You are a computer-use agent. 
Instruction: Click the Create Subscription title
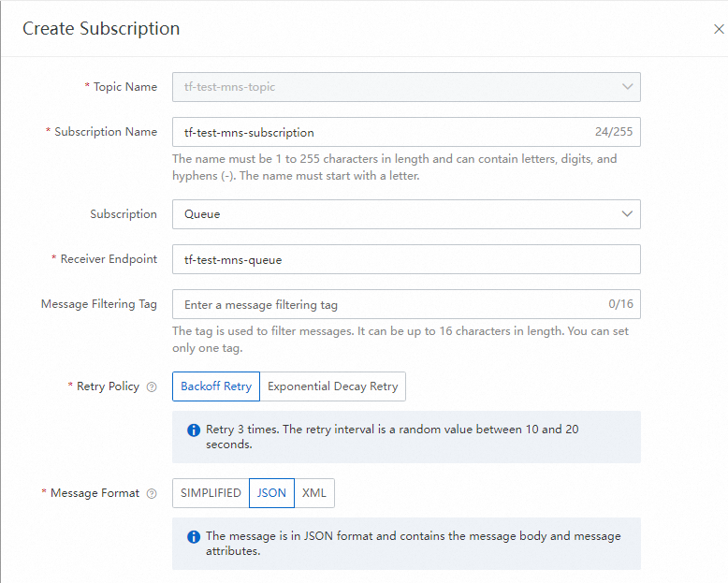pyautogui.click(x=101, y=29)
